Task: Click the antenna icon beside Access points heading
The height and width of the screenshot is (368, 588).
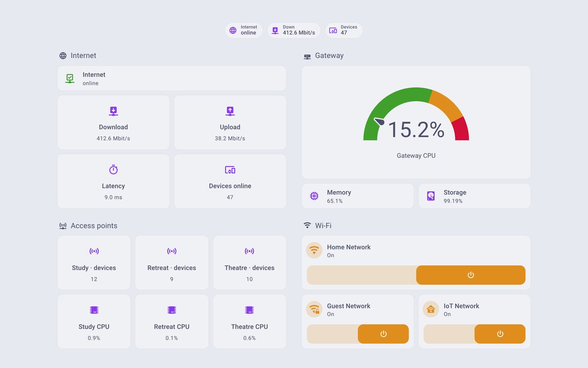Action: click(x=63, y=226)
